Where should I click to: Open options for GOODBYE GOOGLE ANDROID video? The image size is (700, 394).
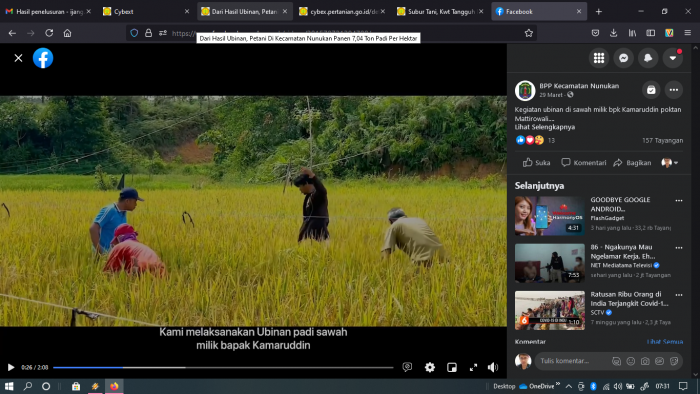pyautogui.click(x=679, y=201)
